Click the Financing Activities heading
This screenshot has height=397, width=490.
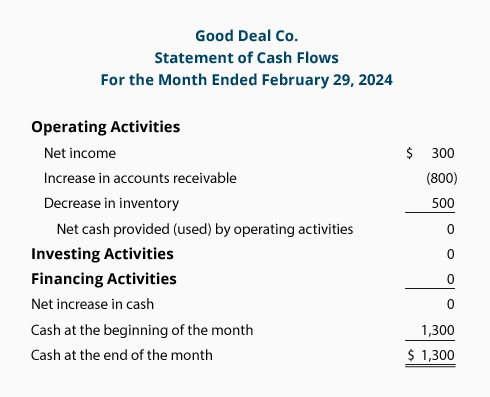click(104, 279)
